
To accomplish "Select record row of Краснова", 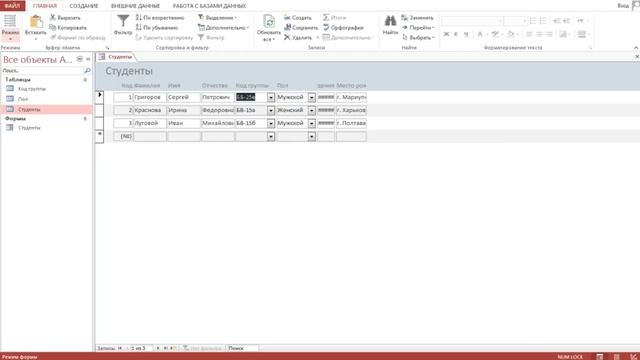I will [100, 110].
